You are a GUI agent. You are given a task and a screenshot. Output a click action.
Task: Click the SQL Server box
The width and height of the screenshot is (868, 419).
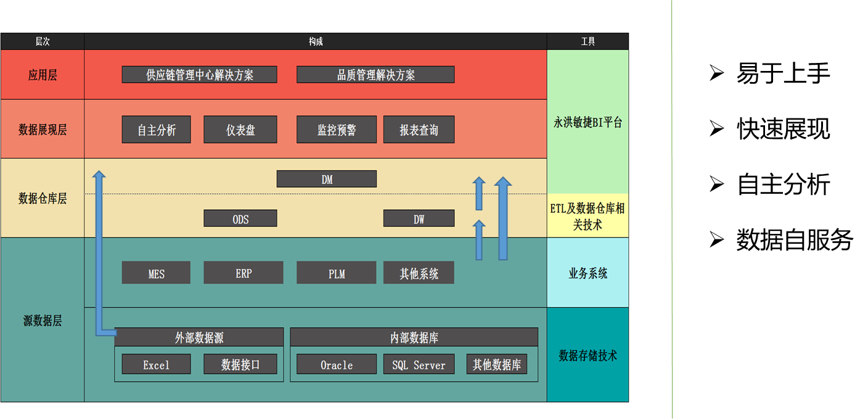click(419, 364)
